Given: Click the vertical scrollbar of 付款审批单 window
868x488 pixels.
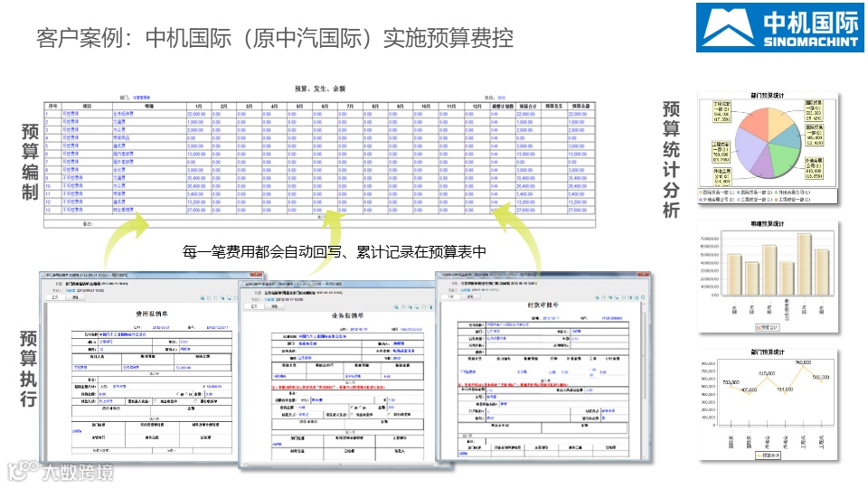Looking at the screenshot, I should [645, 379].
